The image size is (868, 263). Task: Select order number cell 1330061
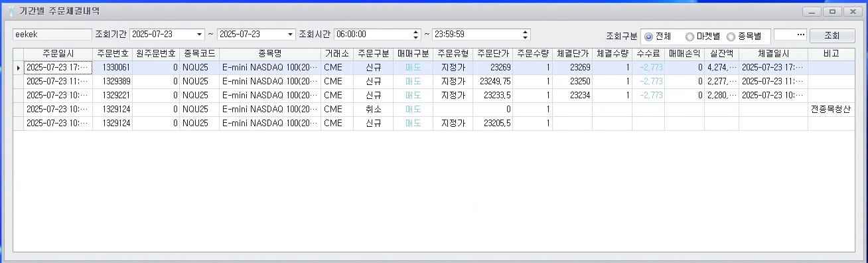(x=112, y=68)
